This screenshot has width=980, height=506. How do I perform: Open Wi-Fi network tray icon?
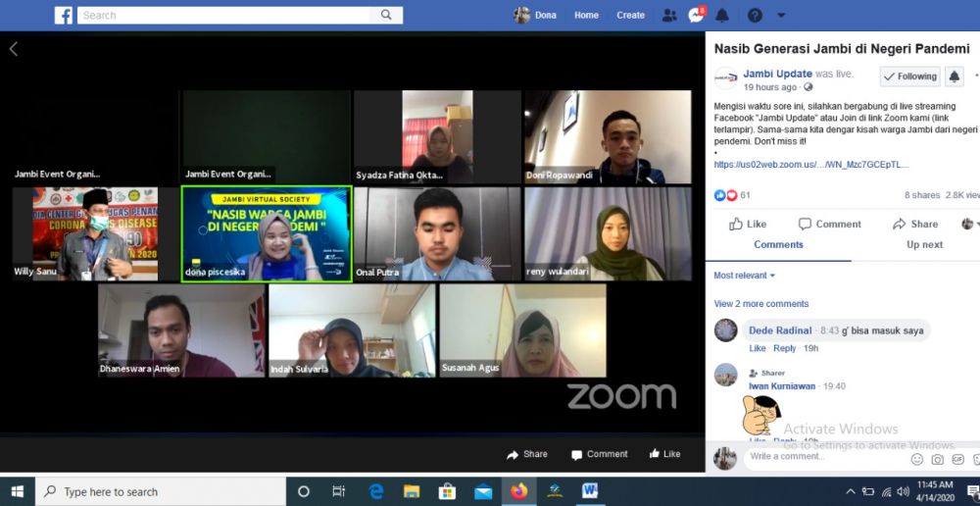[886, 491]
